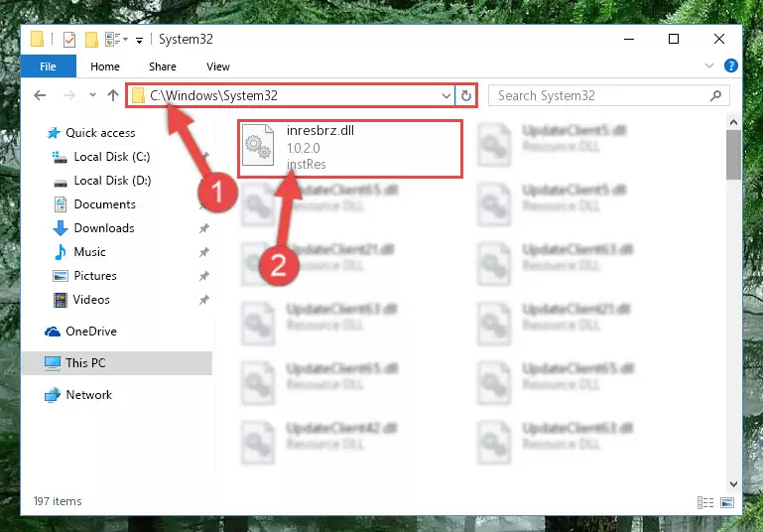Click the This PC monitor icon

pyautogui.click(x=53, y=363)
